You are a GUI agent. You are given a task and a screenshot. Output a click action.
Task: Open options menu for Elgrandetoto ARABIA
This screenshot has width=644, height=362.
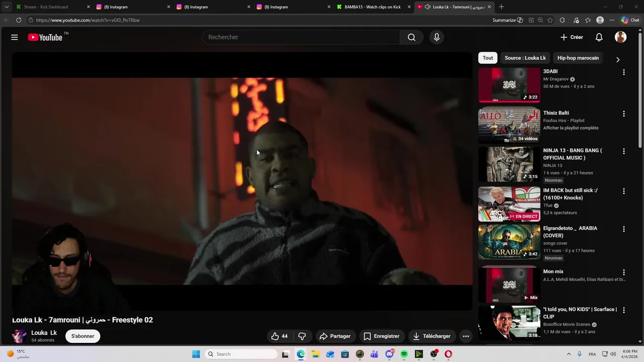click(x=624, y=229)
